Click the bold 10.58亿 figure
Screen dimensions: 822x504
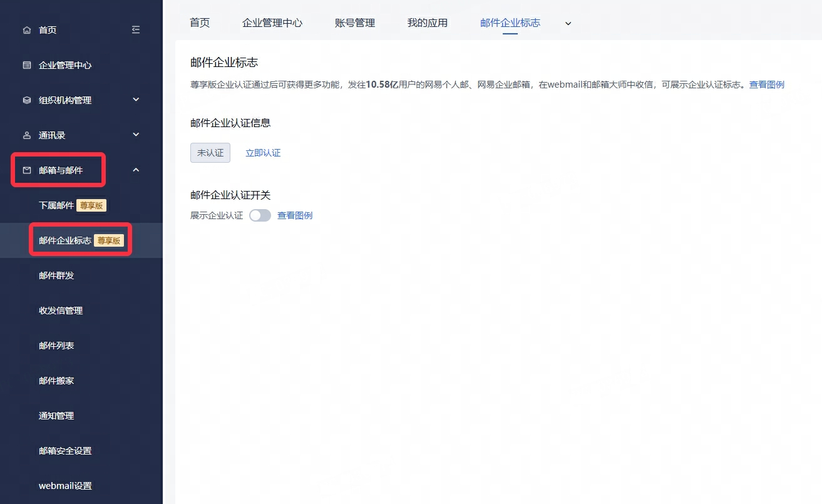click(382, 85)
